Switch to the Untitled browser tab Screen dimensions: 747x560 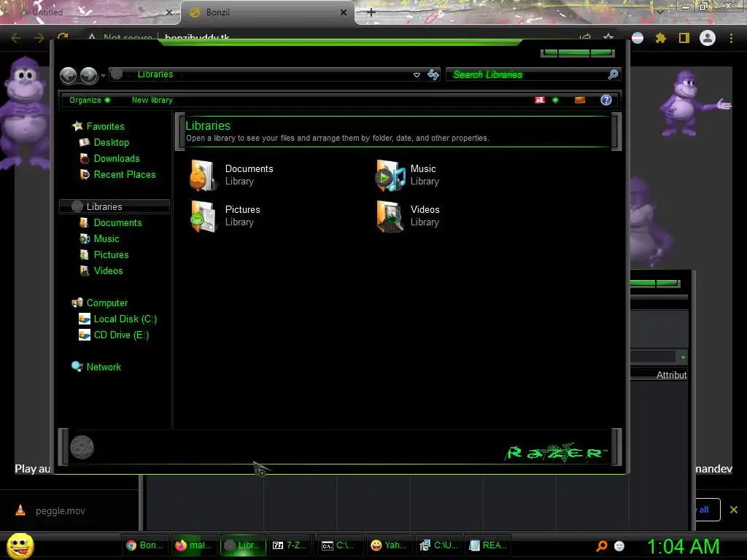click(x=90, y=12)
